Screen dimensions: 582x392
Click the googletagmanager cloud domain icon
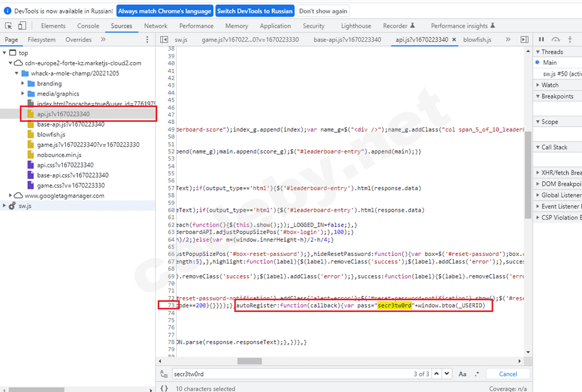(x=18, y=196)
